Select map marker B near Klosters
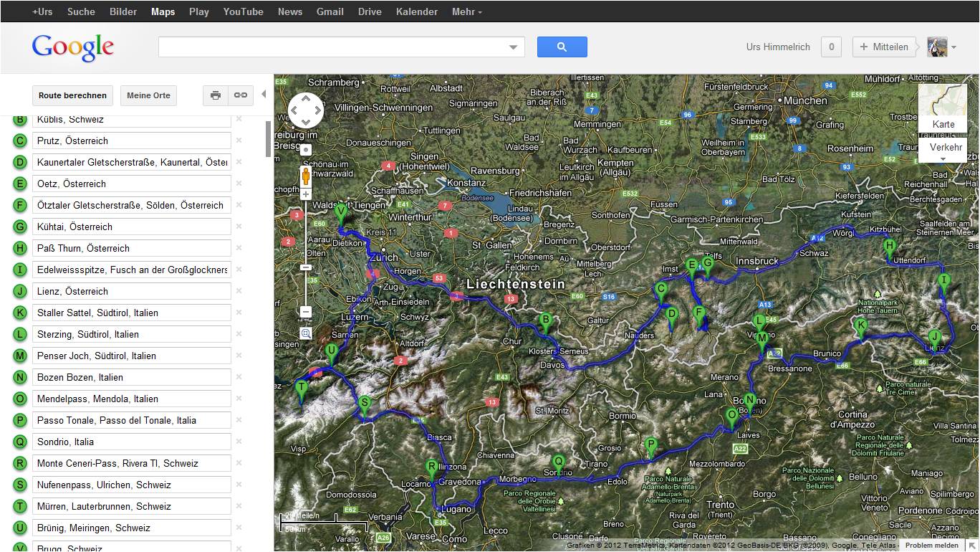 (x=545, y=323)
